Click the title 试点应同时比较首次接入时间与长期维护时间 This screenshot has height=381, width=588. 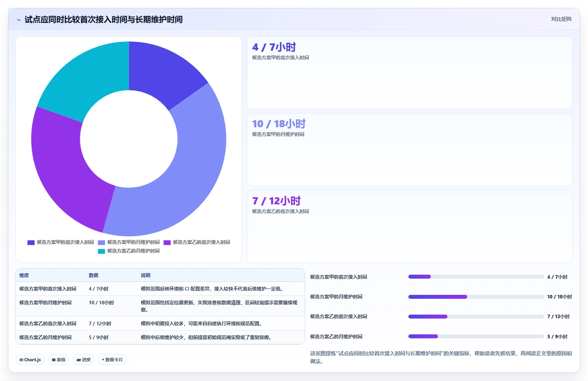tap(103, 19)
